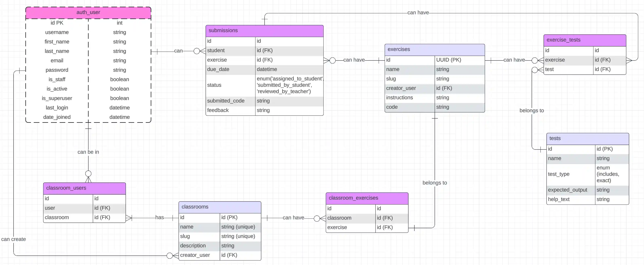Select the auth_user table header
This screenshot has height=265, width=644.
pos(88,12)
